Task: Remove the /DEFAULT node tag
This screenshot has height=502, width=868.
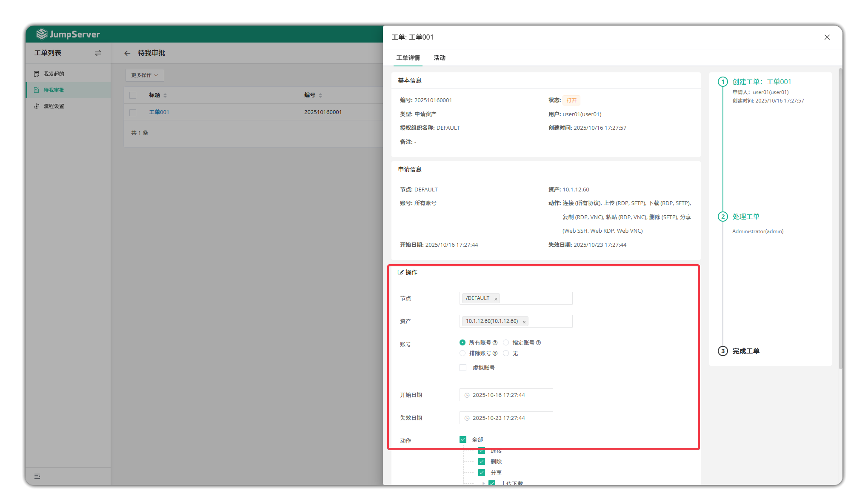Action: point(496,299)
